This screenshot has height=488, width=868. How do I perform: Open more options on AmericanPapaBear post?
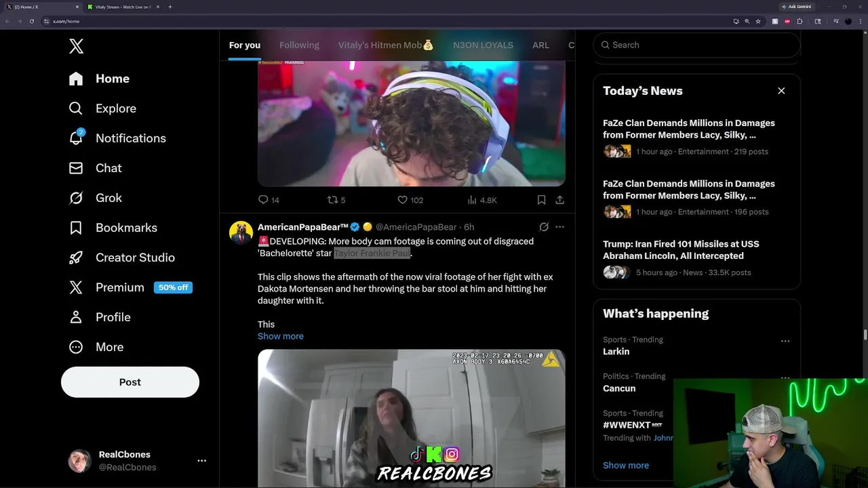coord(559,227)
